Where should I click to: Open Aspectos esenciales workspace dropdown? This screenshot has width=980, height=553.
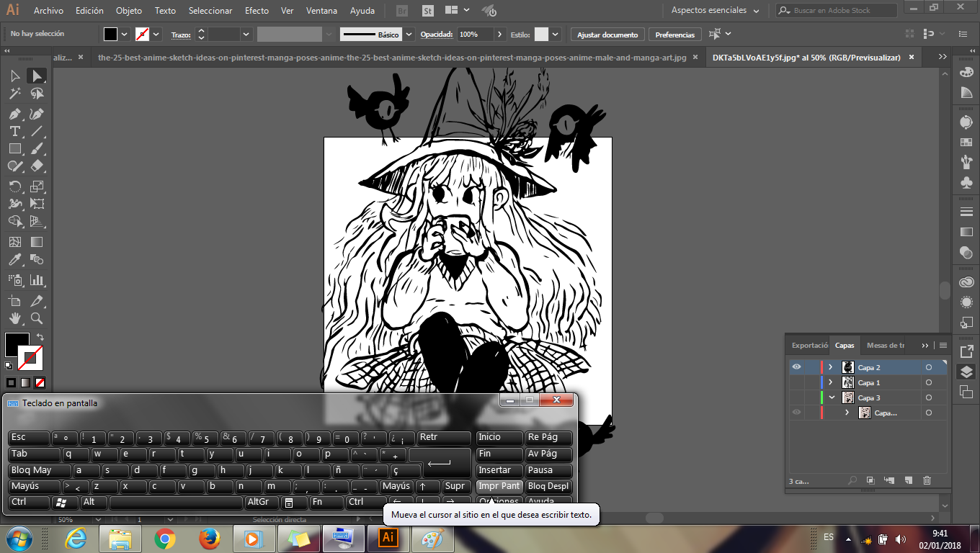tap(715, 11)
